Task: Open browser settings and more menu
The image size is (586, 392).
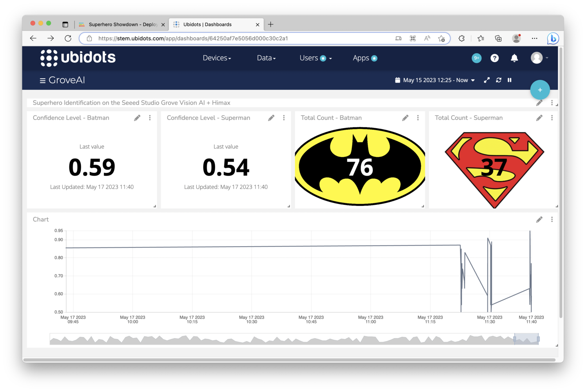Action: point(535,38)
